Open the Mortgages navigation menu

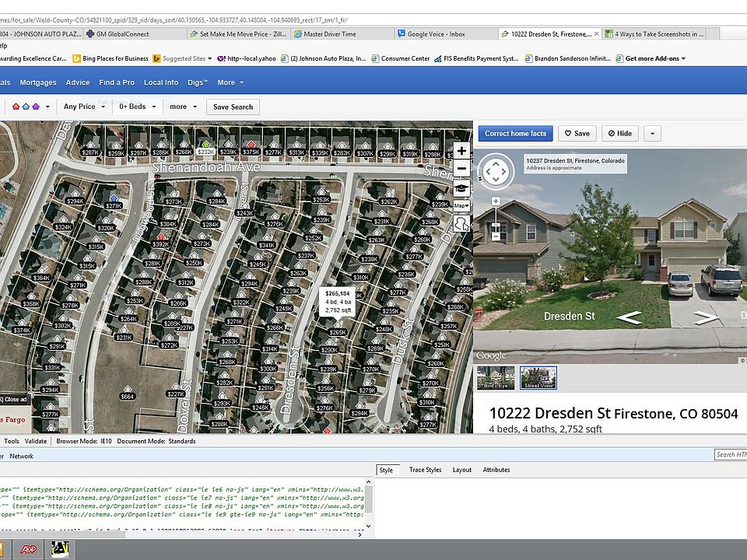click(38, 82)
